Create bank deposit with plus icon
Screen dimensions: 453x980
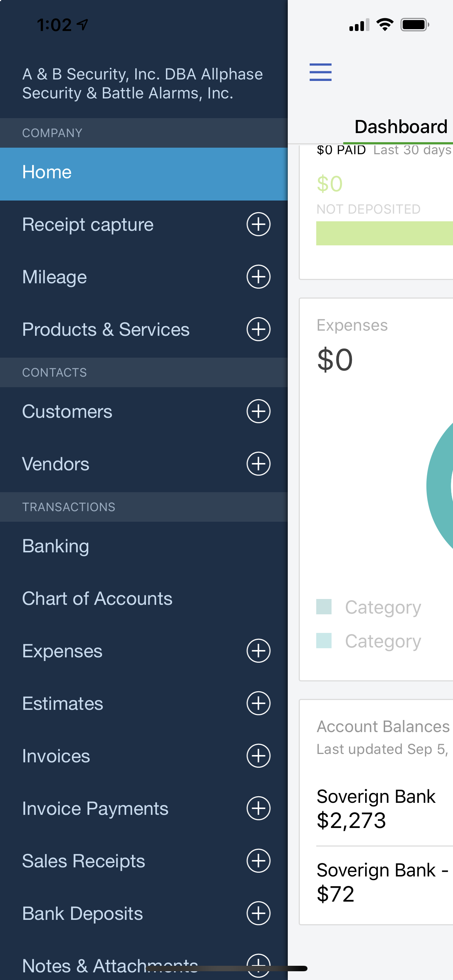click(x=259, y=913)
